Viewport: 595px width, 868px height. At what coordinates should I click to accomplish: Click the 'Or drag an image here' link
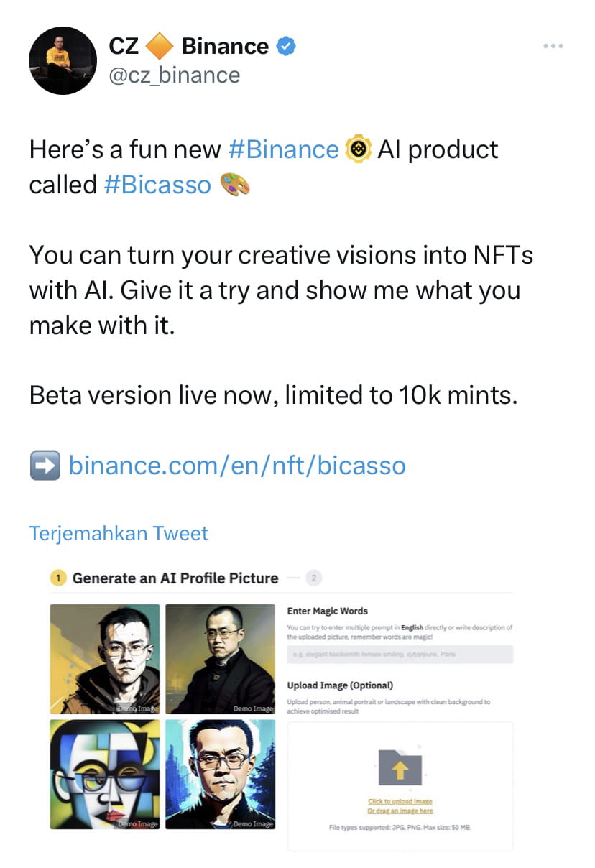pos(400,811)
